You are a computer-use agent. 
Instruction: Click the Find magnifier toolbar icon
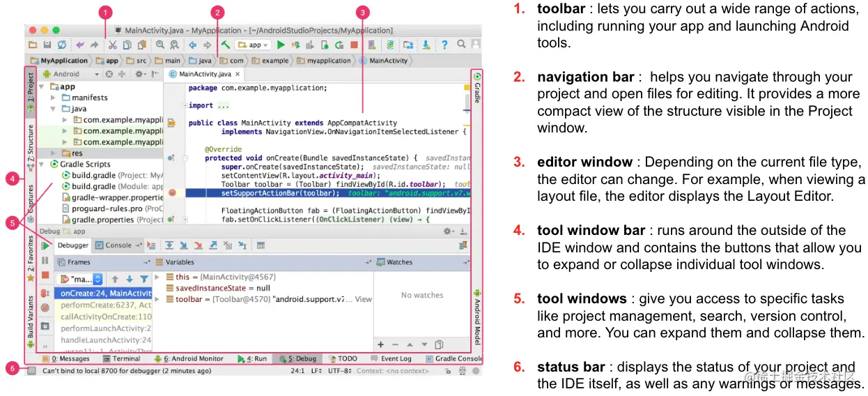160,45
